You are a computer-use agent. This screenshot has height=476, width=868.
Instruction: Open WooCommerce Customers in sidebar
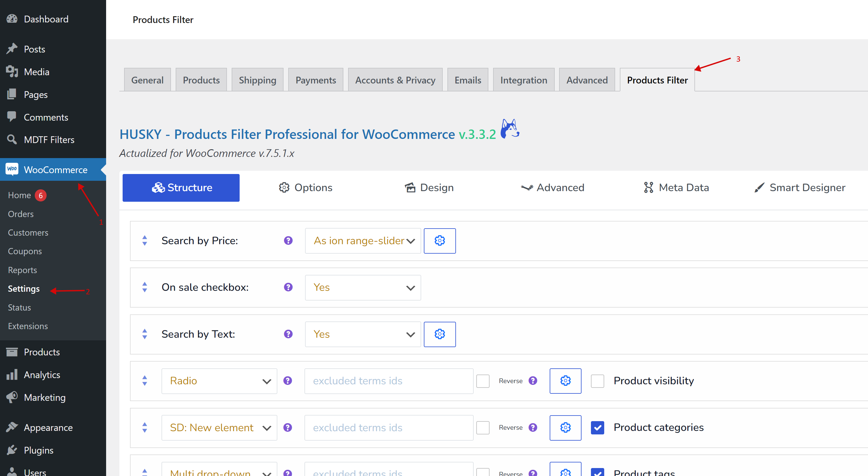pyautogui.click(x=28, y=233)
